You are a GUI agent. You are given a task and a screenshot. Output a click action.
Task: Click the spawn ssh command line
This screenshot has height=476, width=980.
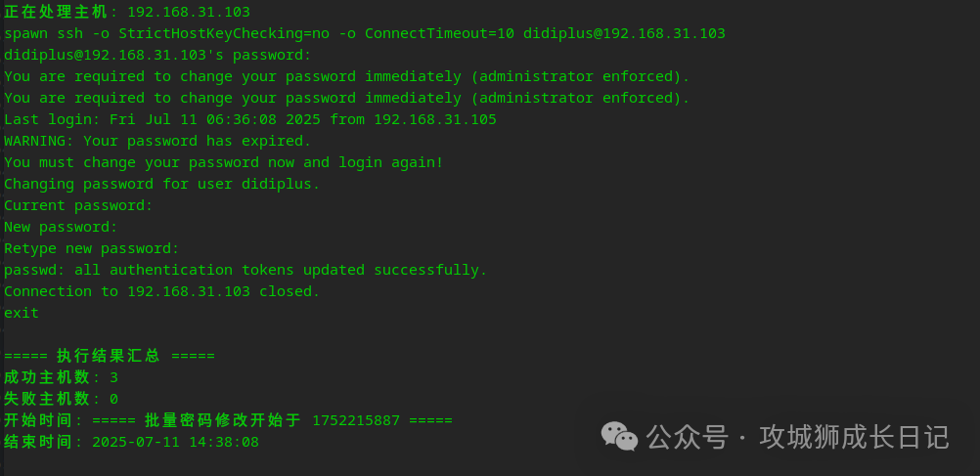click(x=364, y=33)
